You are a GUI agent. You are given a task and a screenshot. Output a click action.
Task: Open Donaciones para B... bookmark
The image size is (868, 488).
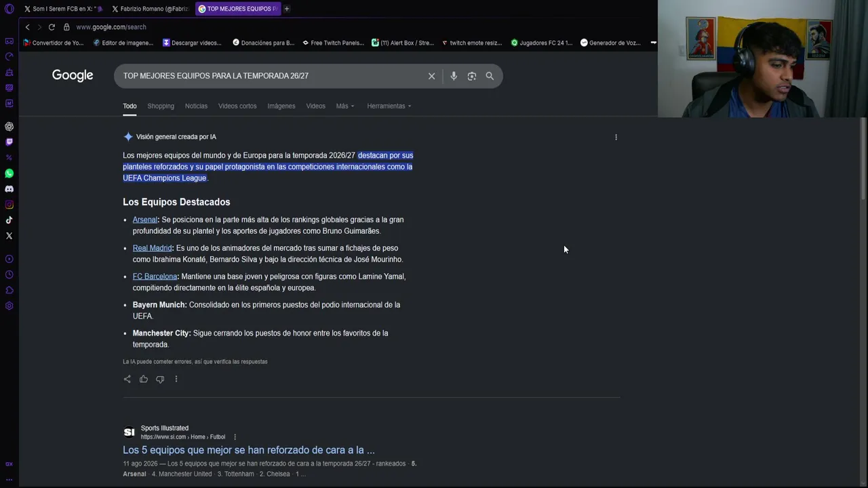263,43
